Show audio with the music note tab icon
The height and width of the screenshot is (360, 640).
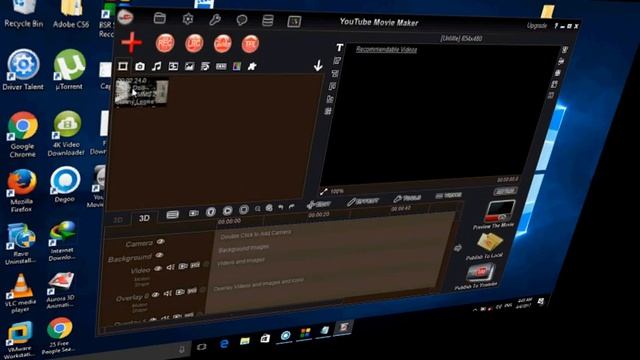pos(156,66)
